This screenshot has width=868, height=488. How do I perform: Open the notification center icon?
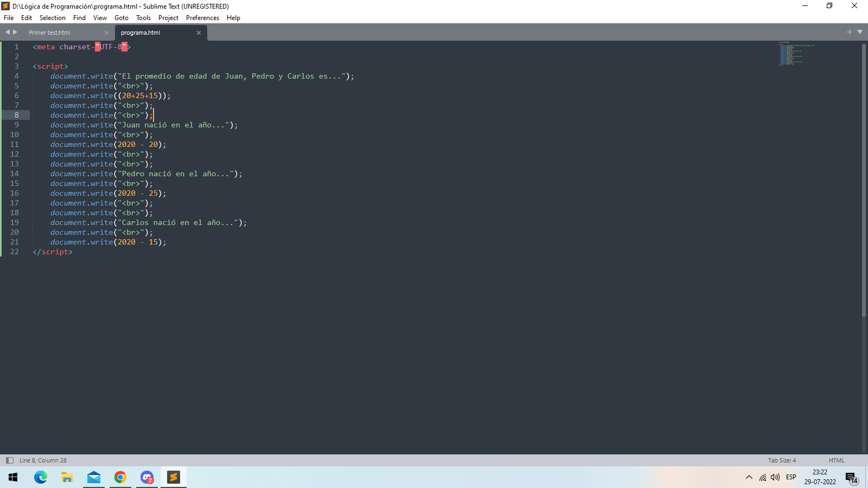[x=852, y=478]
